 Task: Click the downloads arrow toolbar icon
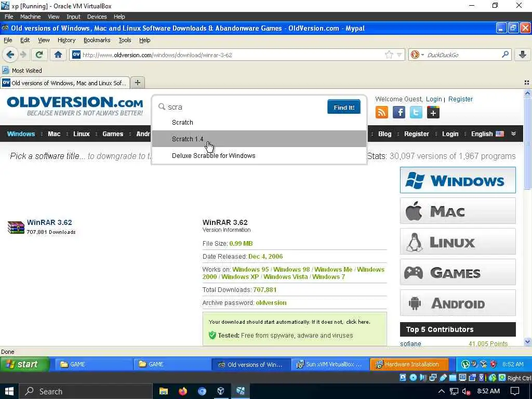click(523, 54)
